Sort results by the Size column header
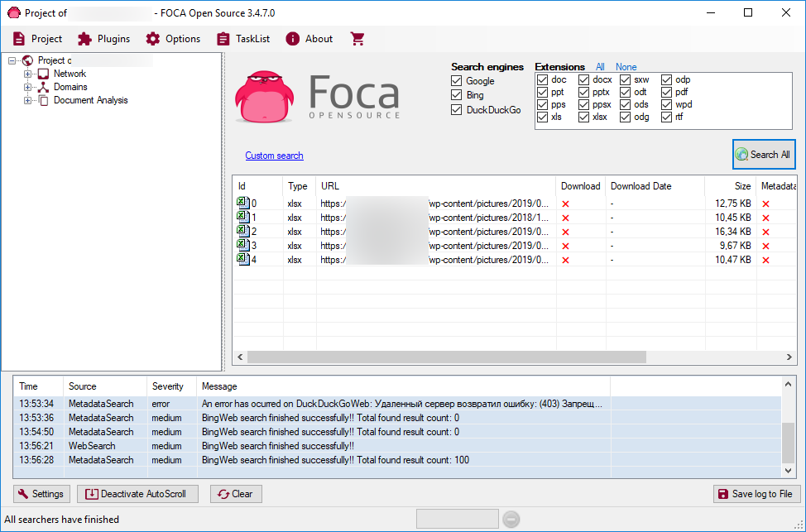The height and width of the screenshot is (532, 806). pos(730,186)
